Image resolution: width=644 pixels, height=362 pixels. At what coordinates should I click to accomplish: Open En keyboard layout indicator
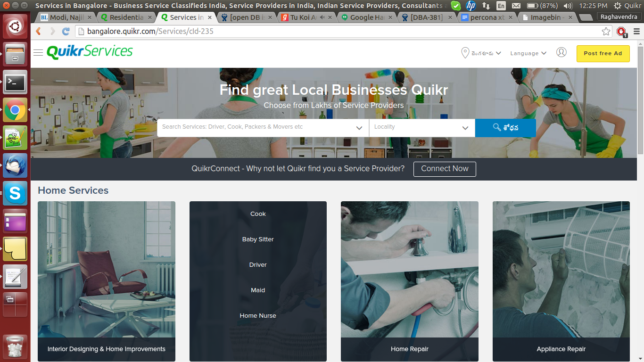(501, 6)
